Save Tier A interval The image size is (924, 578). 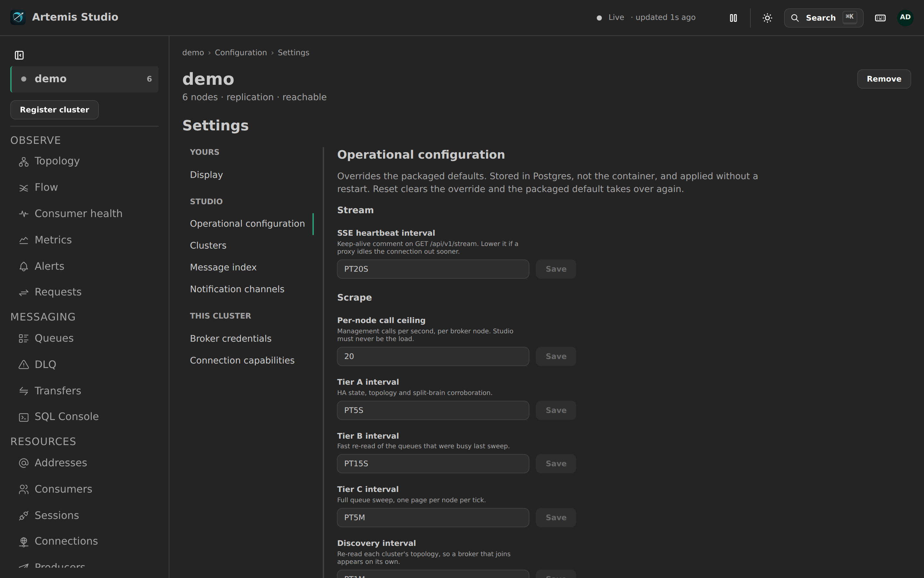tap(556, 411)
